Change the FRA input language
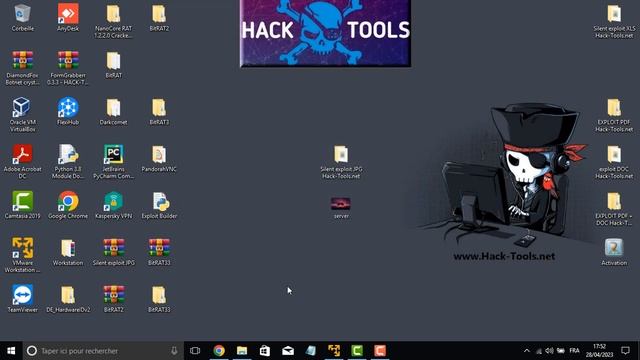The width and height of the screenshot is (640, 360). [574, 351]
